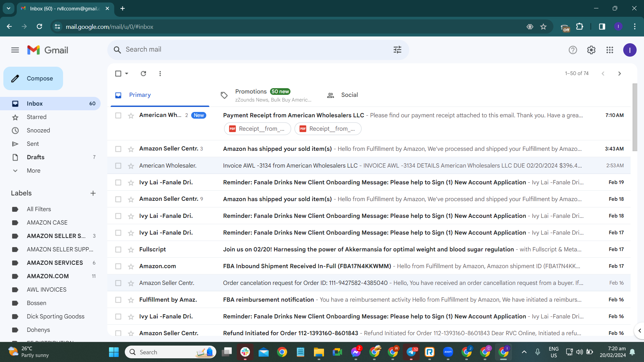Select the Payment Receipt from American Wholesalers email
The height and width of the screenshot is (362, 644).
coord(118,115)
